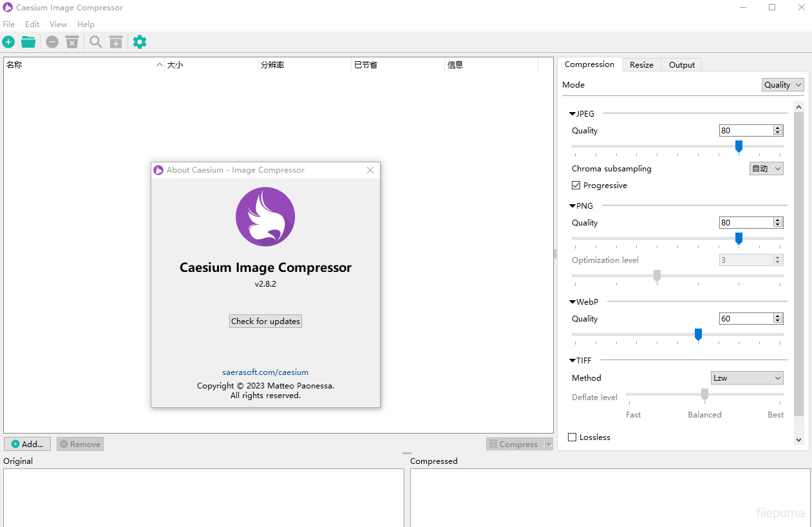Click the compress archive-arrow toolbar icon
This screenshot has width=812, height=527.
click(x=116, y=42)
